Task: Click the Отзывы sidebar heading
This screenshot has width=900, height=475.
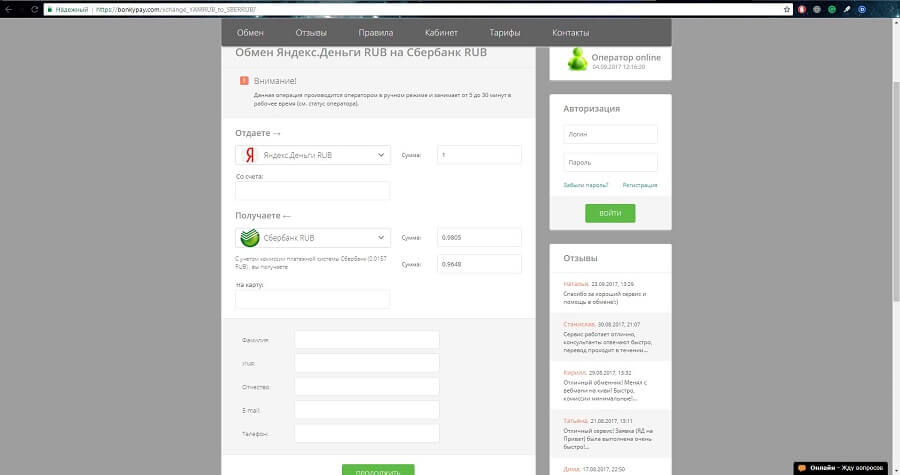Action: coord(580,258)
